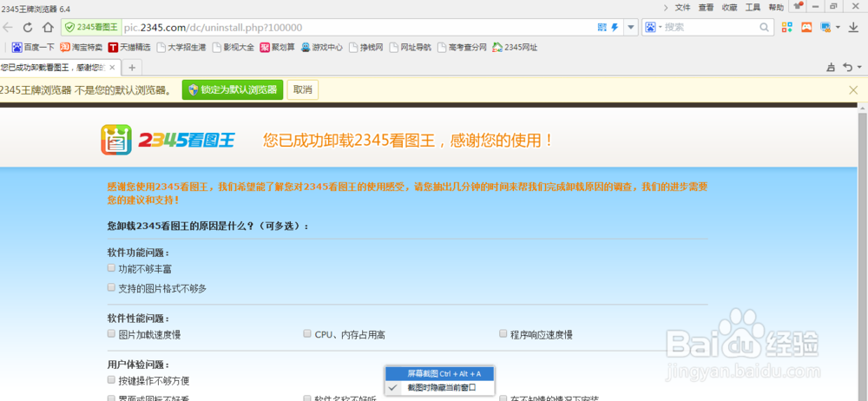
Task: Open 影视大全 bookmark
Action: coord(233,48)
